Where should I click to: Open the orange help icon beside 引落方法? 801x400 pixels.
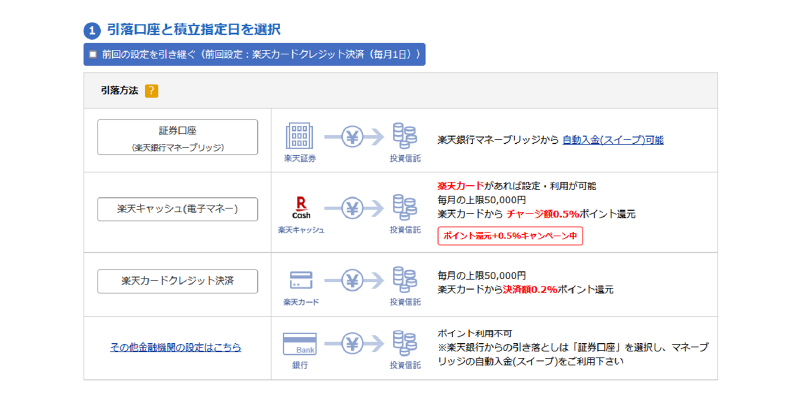coord(151,91)
